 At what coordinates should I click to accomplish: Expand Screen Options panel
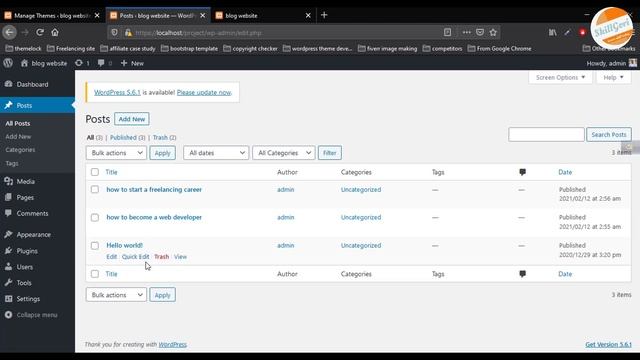pyautogui.click(x=560, y=77)
